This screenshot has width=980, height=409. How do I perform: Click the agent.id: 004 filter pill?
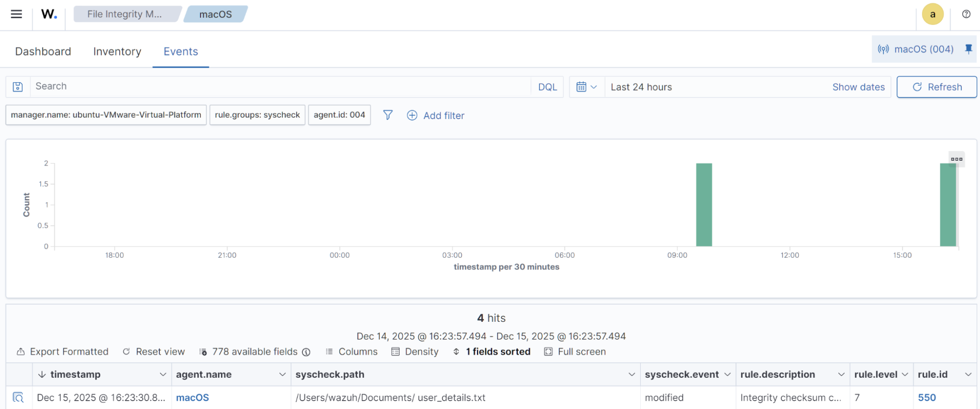coord(339,115)
